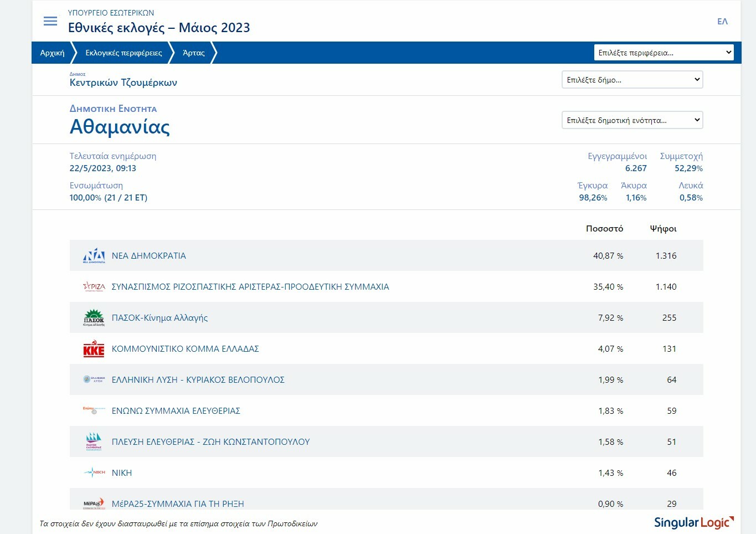Navigate to Άρτας breadcrumb item
Image resolution: width=756 pixels, height=534 pixels.
tap(193, 53)
